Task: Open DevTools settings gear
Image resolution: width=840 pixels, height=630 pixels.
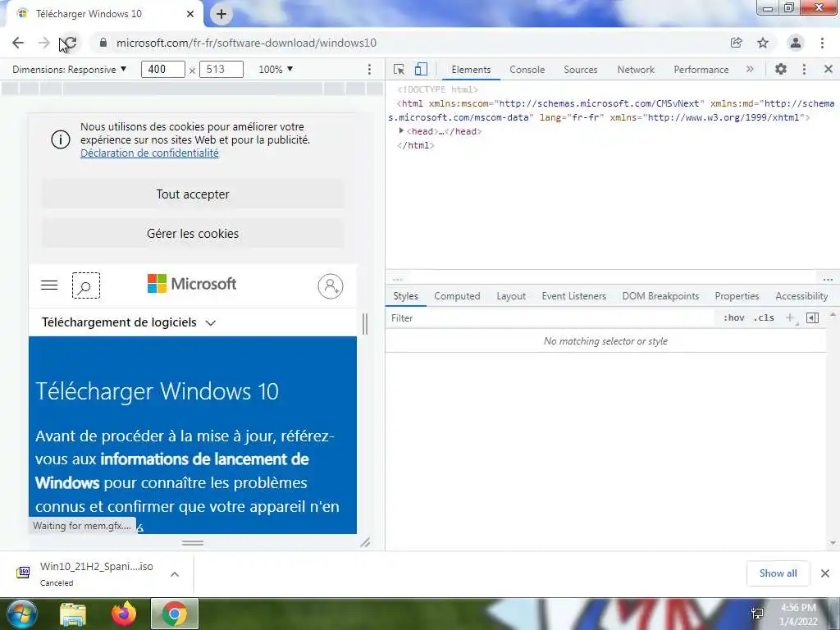Action: pyautogui.click(x=781, y=69)
